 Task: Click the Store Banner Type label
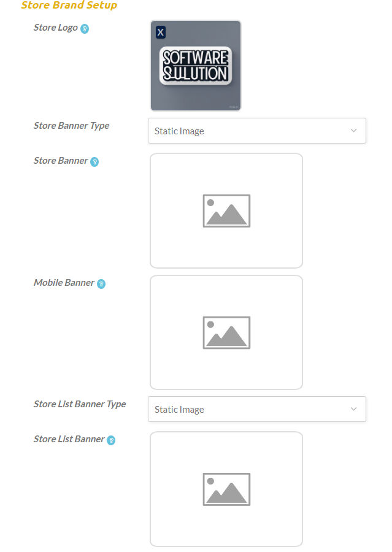tap(72, 126)
